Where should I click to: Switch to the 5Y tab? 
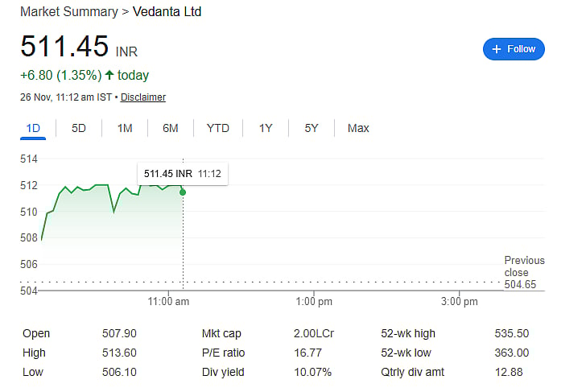click(312, 128)
